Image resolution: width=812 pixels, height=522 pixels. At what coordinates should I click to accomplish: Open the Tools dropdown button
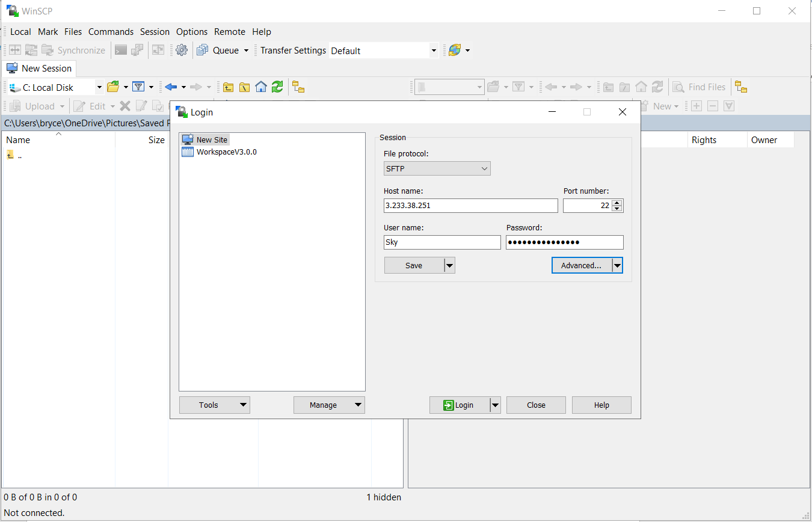(215, 405)
